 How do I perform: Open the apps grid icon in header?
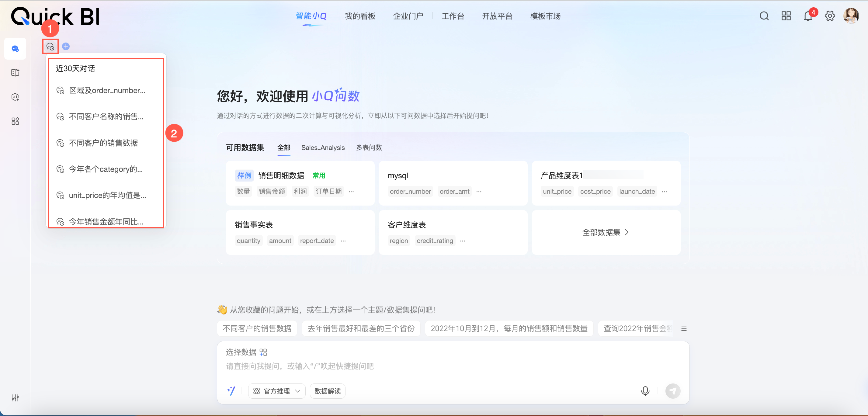(x=786, y=16)
